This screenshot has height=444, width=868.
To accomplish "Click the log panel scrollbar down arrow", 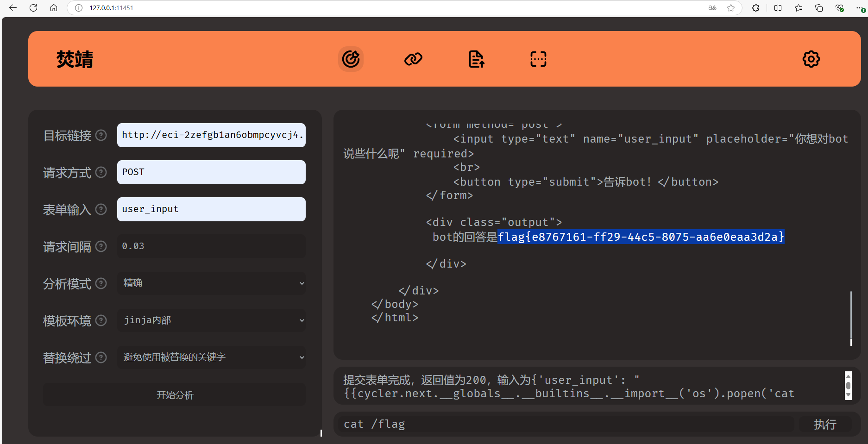I will [x=848, y=395].
